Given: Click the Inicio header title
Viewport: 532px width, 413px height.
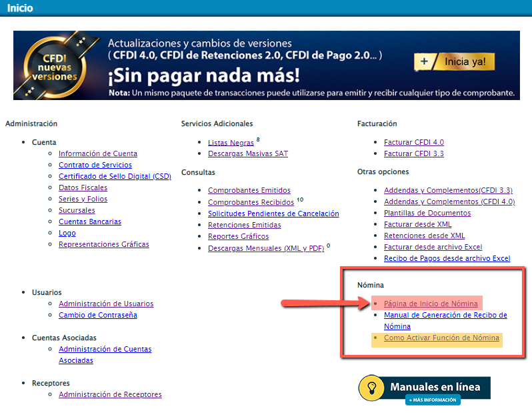Looking at the screenshot, I should click(20, 8).
